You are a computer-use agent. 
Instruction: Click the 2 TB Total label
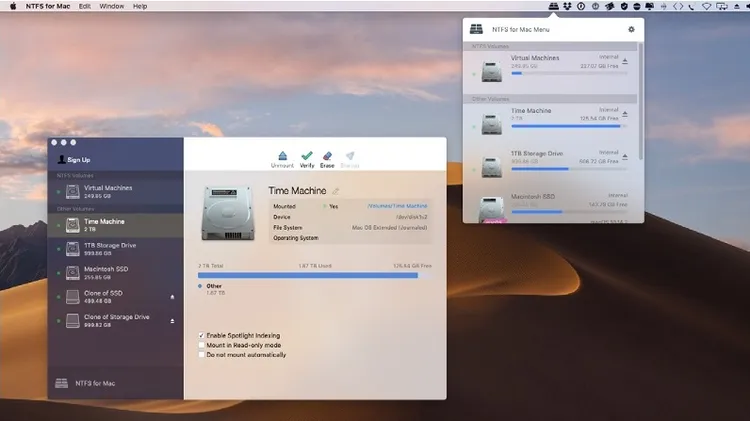coord(210,266)
